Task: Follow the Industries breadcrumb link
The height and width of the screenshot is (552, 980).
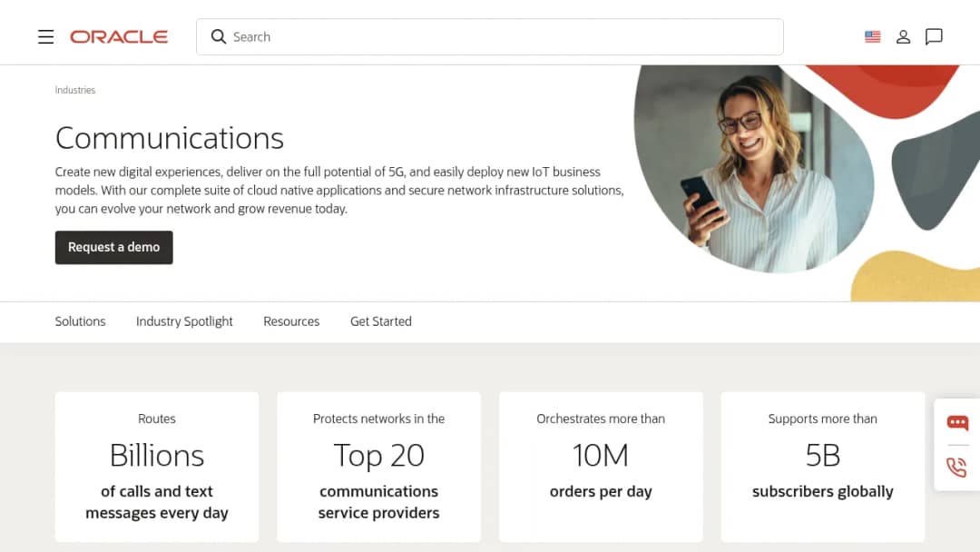Action: coord(75,90)
